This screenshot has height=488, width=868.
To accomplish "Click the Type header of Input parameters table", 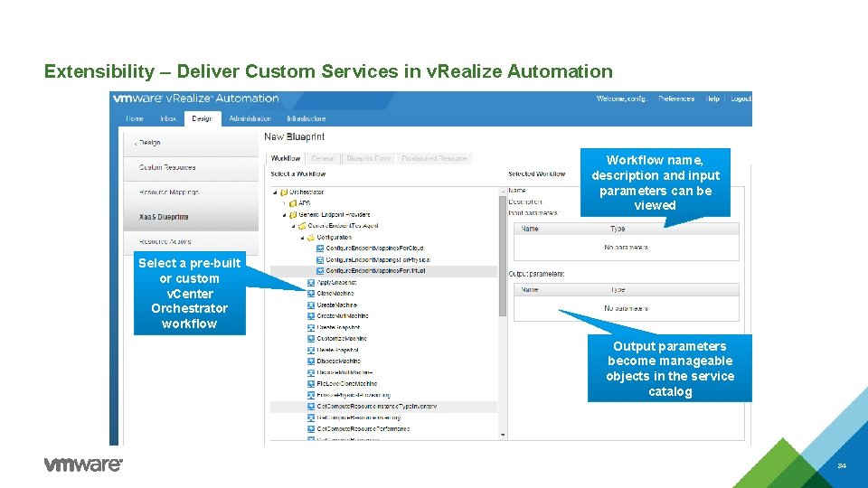I will click(x=618, y=229).
